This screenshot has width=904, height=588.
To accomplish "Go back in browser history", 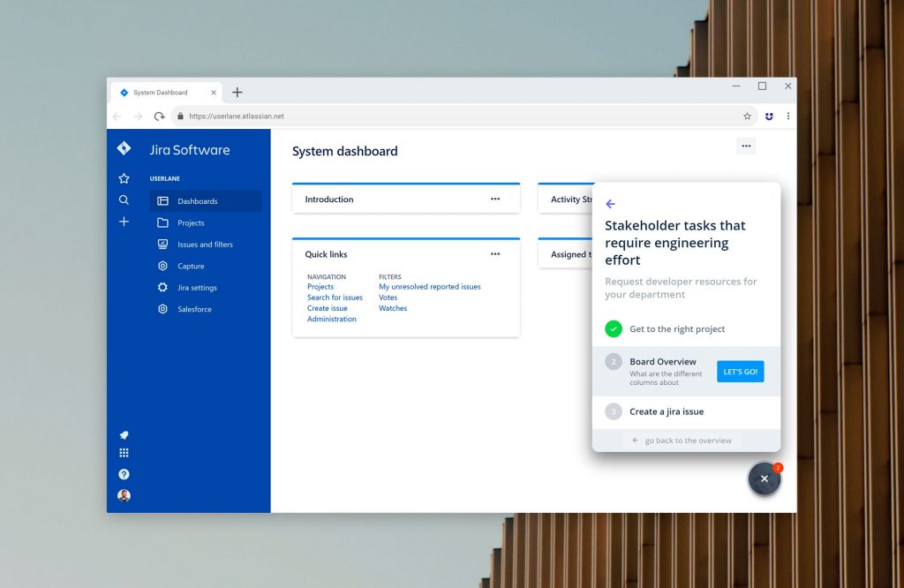I will pyautogui.click(x=117, y=117).
